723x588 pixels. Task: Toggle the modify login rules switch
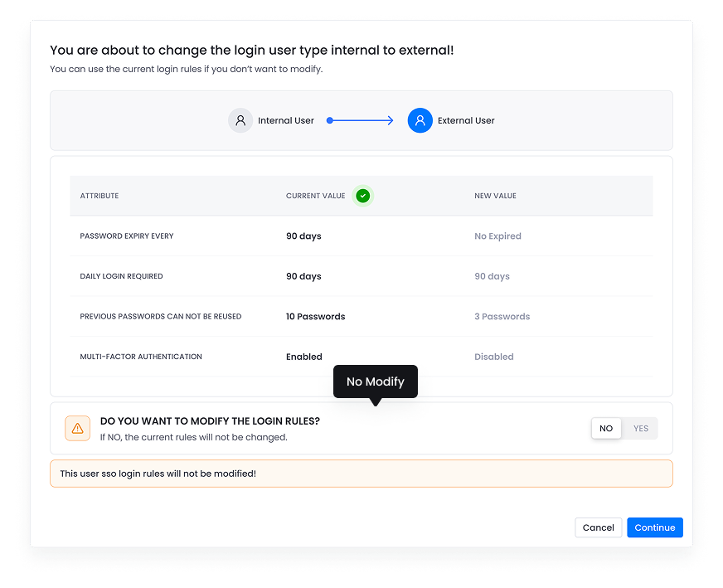(x=624, y=428)
